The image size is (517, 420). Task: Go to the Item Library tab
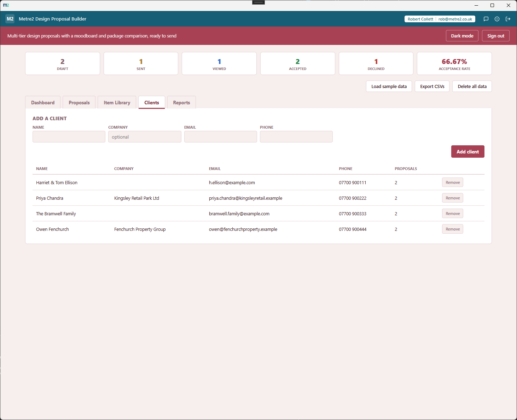click(117, 103)
